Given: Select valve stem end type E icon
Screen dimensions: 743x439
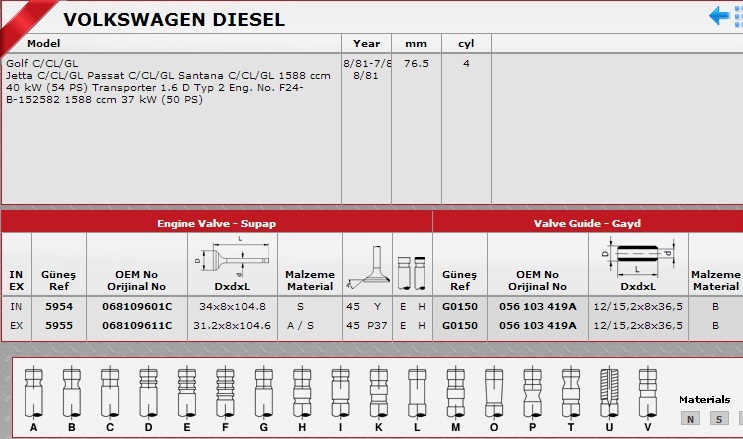Looking at the screenshot, I should point(186,392).
